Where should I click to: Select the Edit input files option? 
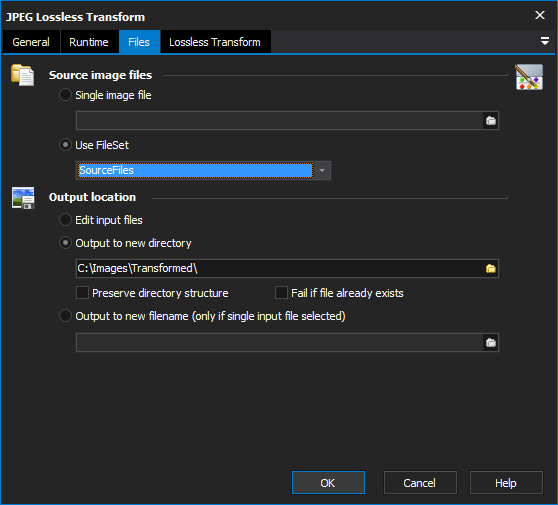click(x=65, y=220)
